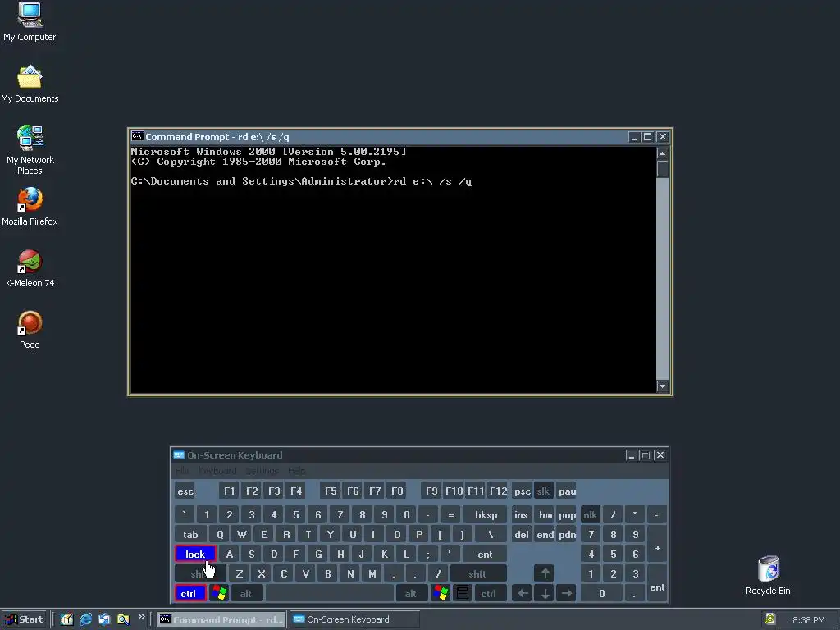Image resolution: width=840 pixels, height=630 pixels.
Task: Open the Keyboard menu in On-Screen Keyboard
Action: point(217,470)
